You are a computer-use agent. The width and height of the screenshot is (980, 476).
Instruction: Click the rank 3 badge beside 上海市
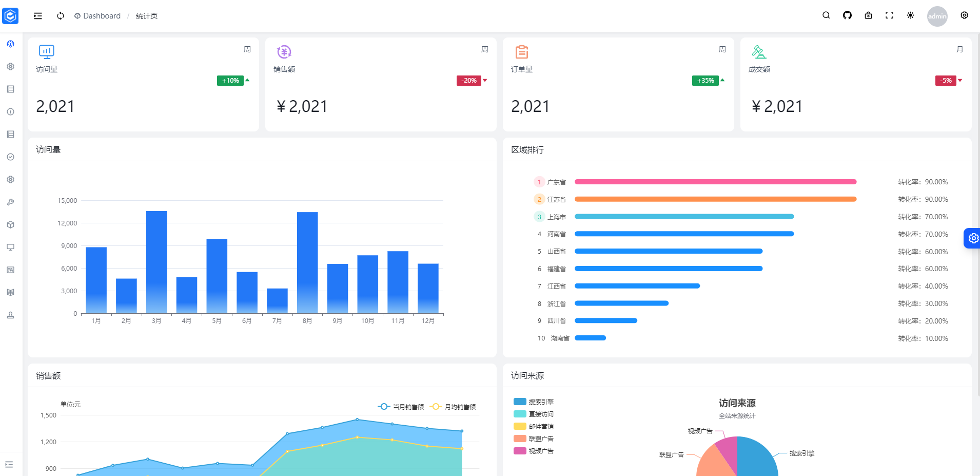pos(539,217)
